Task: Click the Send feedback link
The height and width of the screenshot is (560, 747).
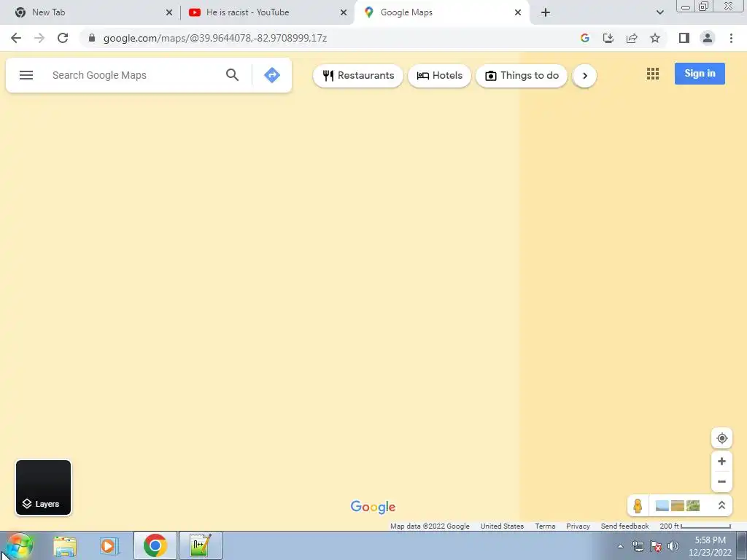Action: pyautogui.click(x=624, y=526)
